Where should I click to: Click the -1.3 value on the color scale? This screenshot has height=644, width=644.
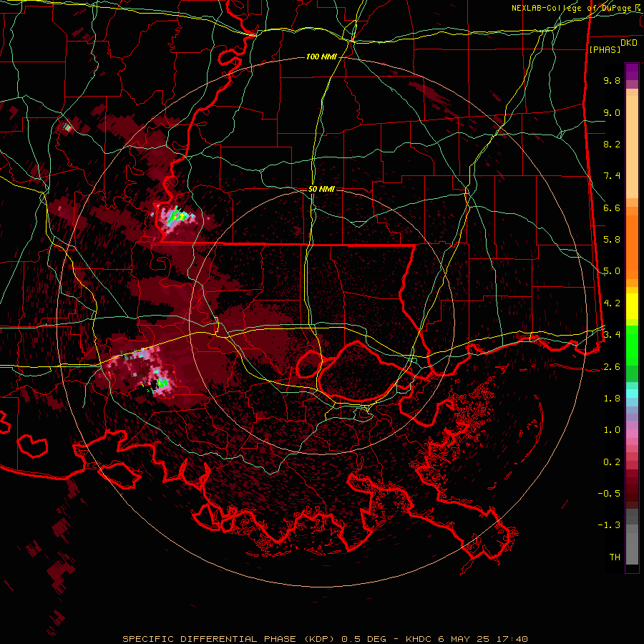[609, 525]
